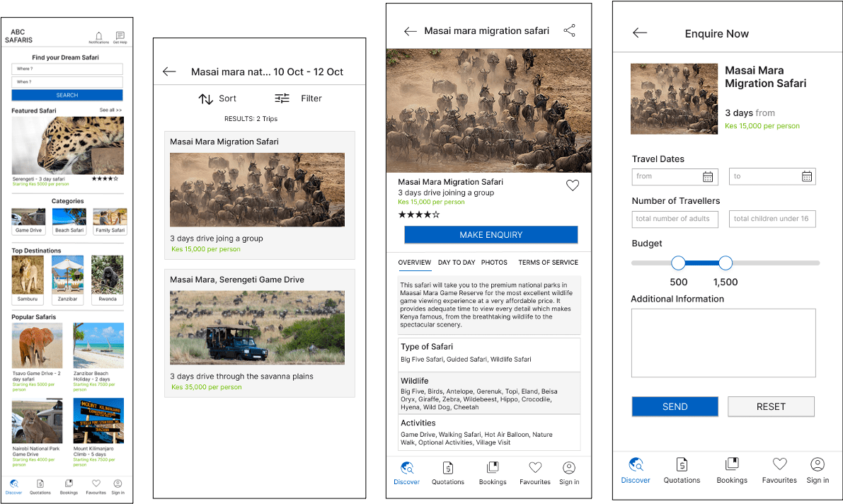Open the 'to' travel date calendar picker

pyautogui.click(x=806, y=176)
